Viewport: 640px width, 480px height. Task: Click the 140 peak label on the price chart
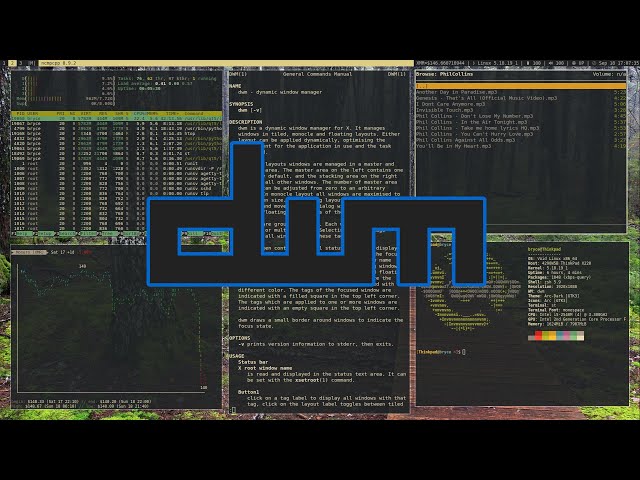[82, 266]
